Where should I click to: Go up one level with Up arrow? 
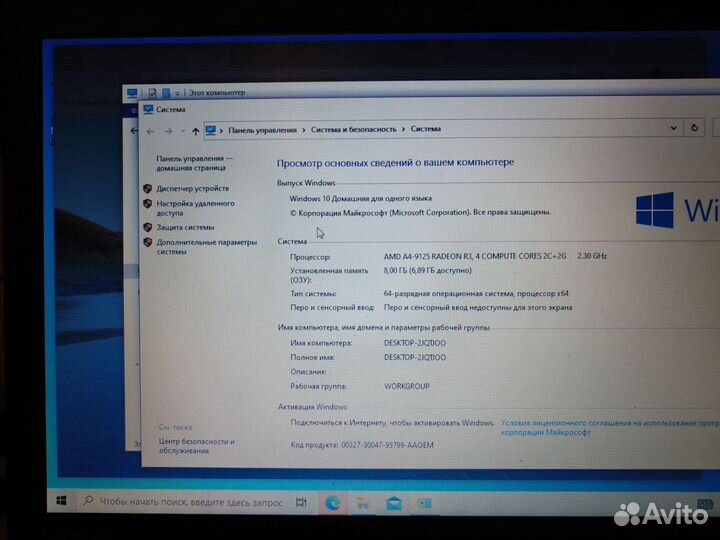pos(196,132)
